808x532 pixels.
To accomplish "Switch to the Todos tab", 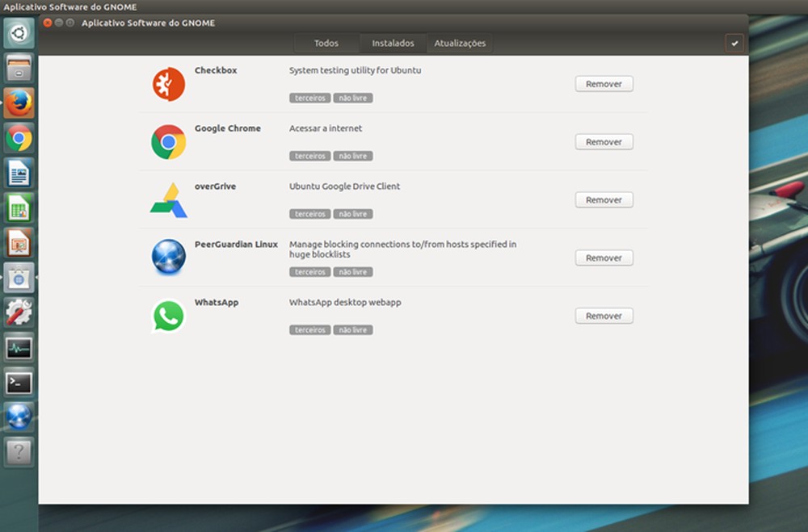I will [326, 43].
